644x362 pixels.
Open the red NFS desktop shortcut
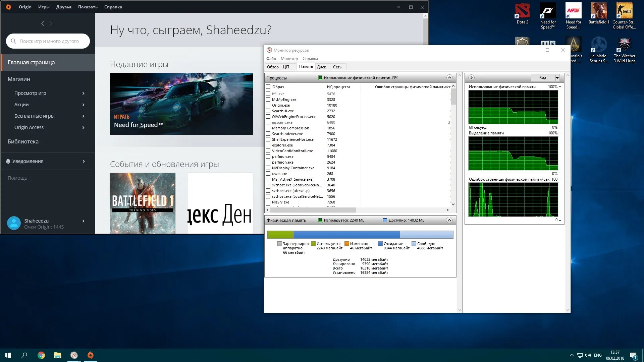pos(573,16)
